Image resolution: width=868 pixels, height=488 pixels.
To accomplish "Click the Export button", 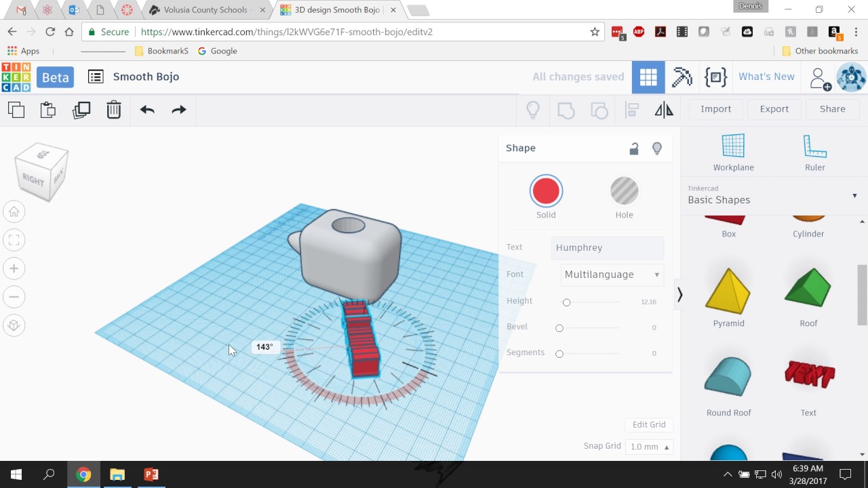I will [774, 109].
